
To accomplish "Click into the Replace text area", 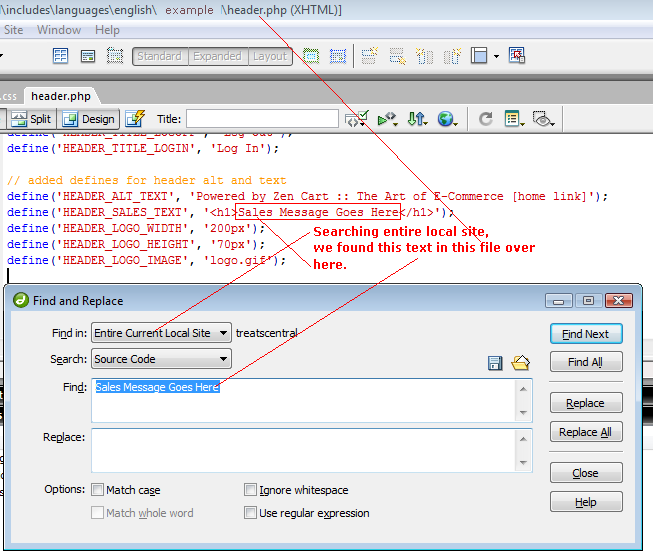I will click(304, 450).
